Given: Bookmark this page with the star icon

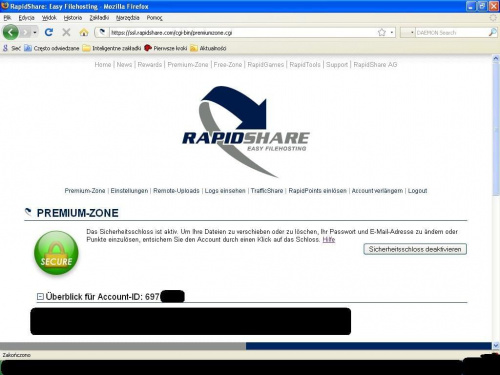Looking at the screenshot, I should (382, 32).
